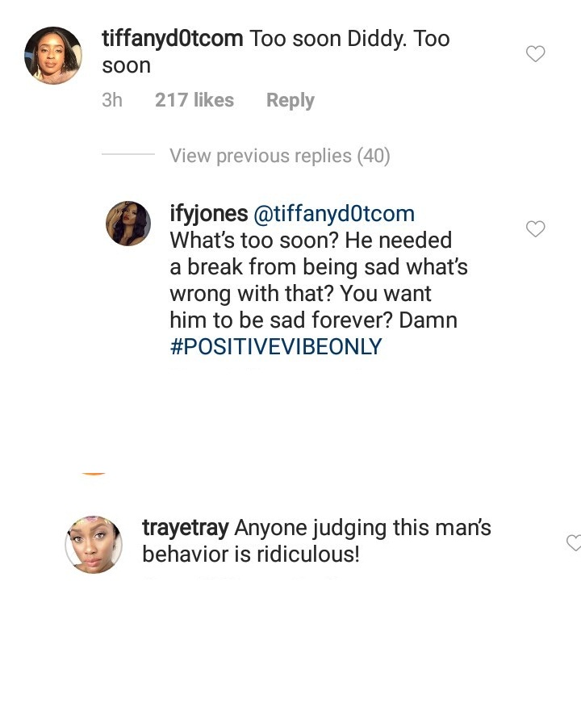Click the line beside View previous replies
This screenshot has width=581, height=728.
(127, 155)
